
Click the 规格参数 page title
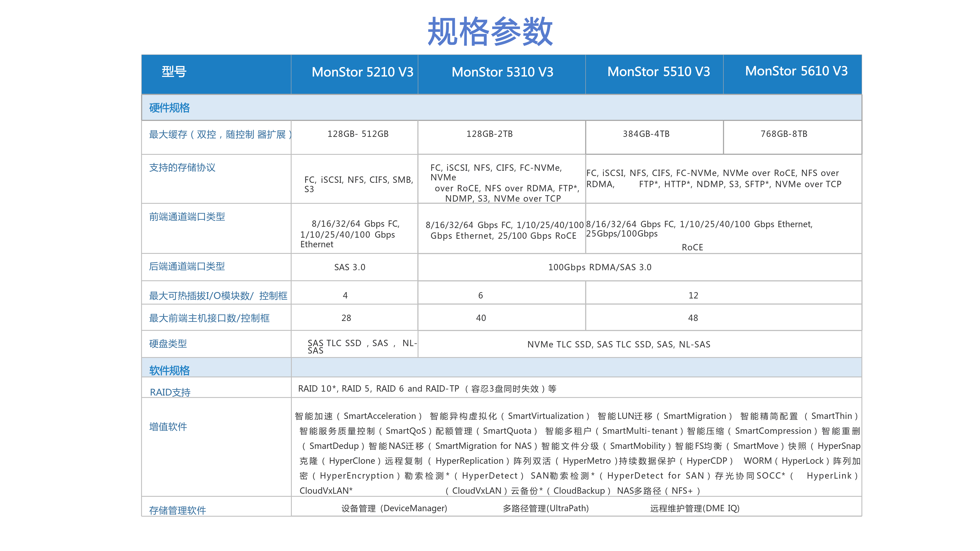coord(490,31)
